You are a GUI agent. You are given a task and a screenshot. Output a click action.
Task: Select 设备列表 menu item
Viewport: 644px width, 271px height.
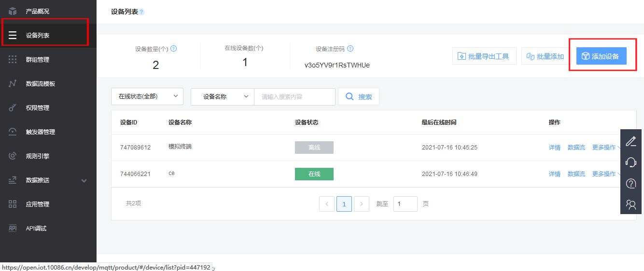tap(48, 35)
